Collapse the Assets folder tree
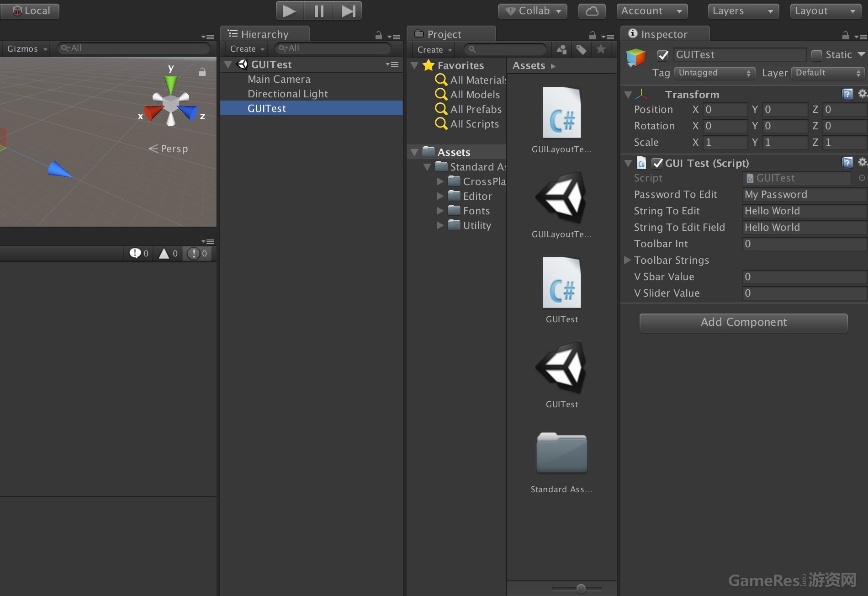The height and width of the screenshot is (596, 868). point(415,153)
